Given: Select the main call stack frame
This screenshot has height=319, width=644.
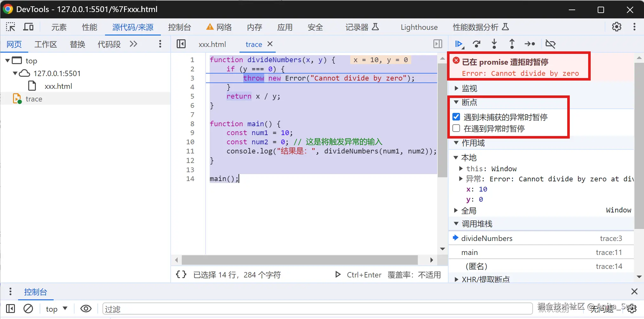Looking at the screenshot, I should pos(541,252).
